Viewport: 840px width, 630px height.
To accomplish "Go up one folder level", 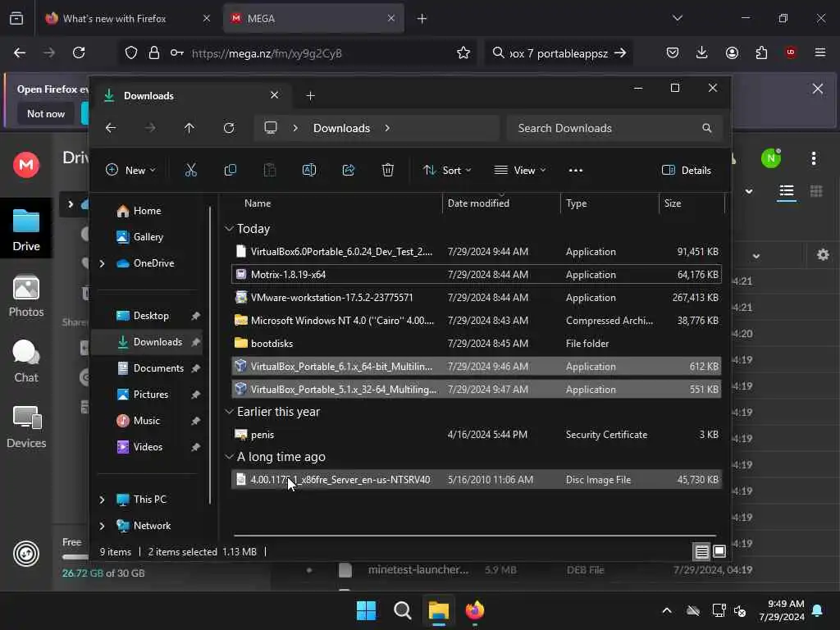I will click(189, 128).
